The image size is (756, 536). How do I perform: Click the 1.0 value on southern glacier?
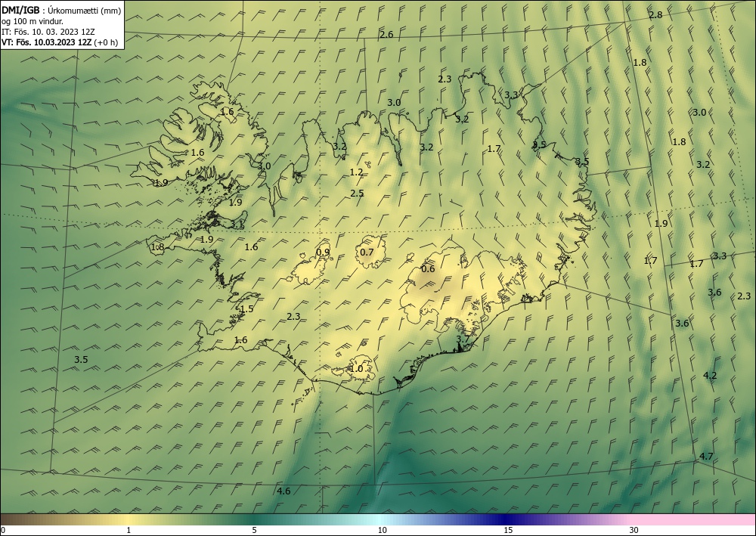click(x=356, y=369)
